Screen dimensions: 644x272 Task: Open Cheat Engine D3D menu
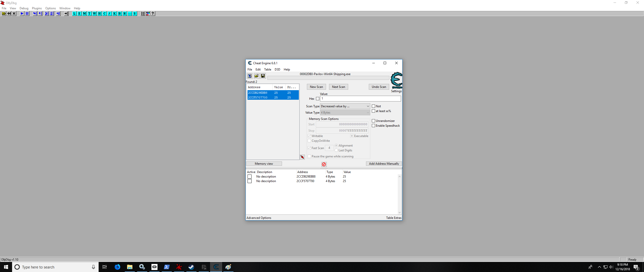coord(277,70)
